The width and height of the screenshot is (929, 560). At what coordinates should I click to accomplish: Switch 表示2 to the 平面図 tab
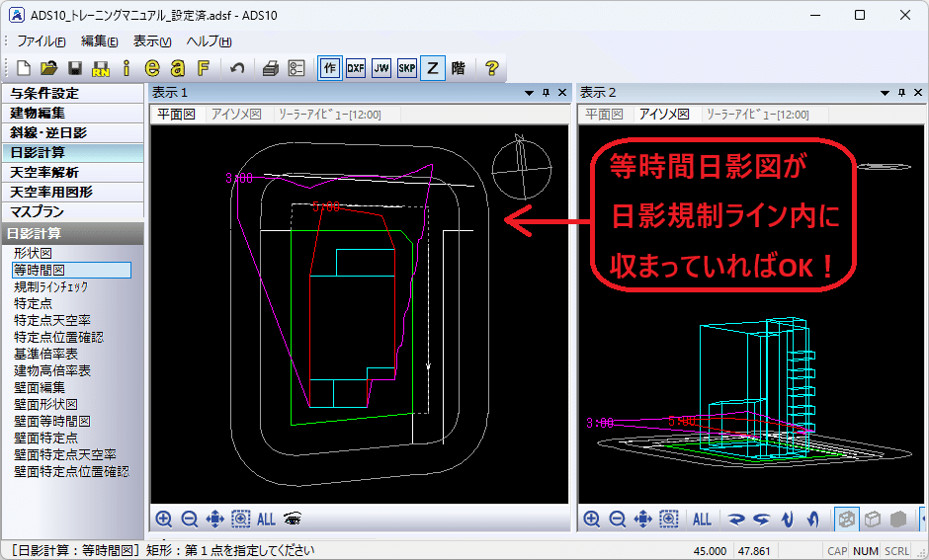click(x=604, y=115)
